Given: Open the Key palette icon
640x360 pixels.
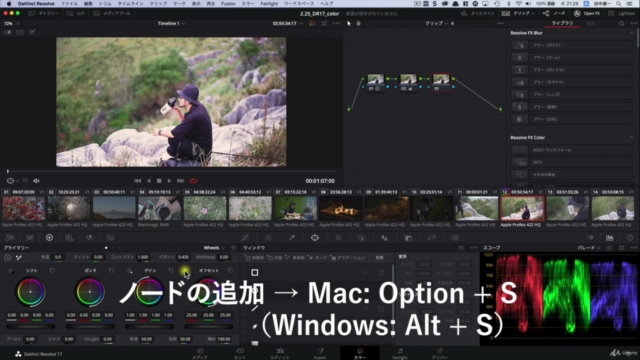Looking at the screenshot, I should click(x=409, y=238).
